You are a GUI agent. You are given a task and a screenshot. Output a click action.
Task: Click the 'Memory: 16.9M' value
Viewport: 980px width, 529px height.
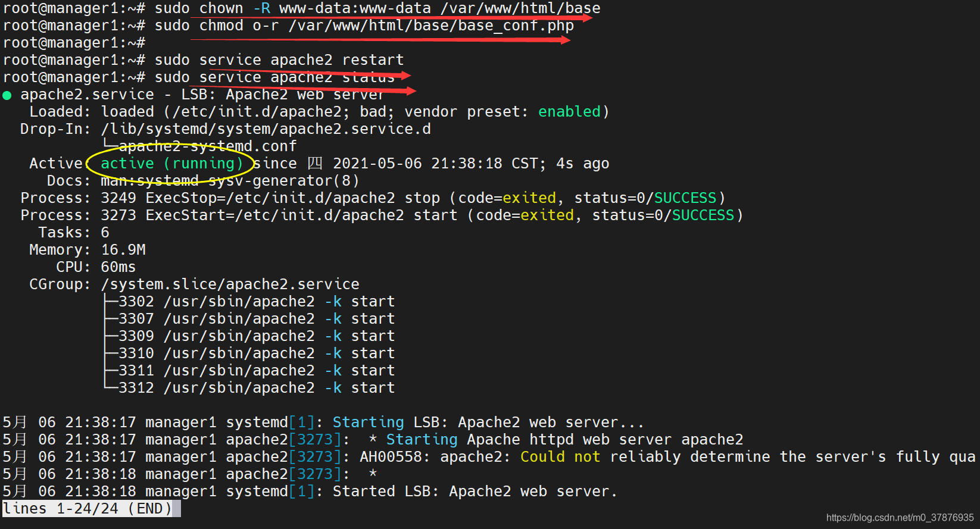point(123,250)
